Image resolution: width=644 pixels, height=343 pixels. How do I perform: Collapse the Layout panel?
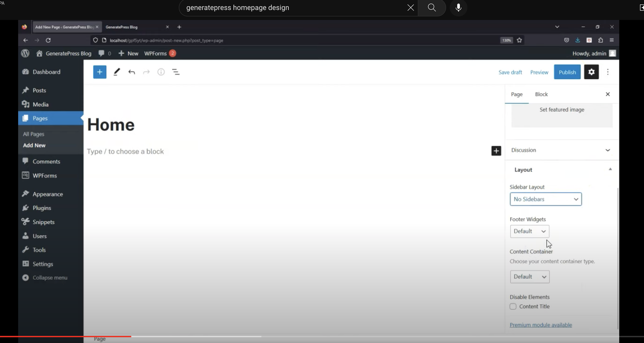click(x=561, y=170)
